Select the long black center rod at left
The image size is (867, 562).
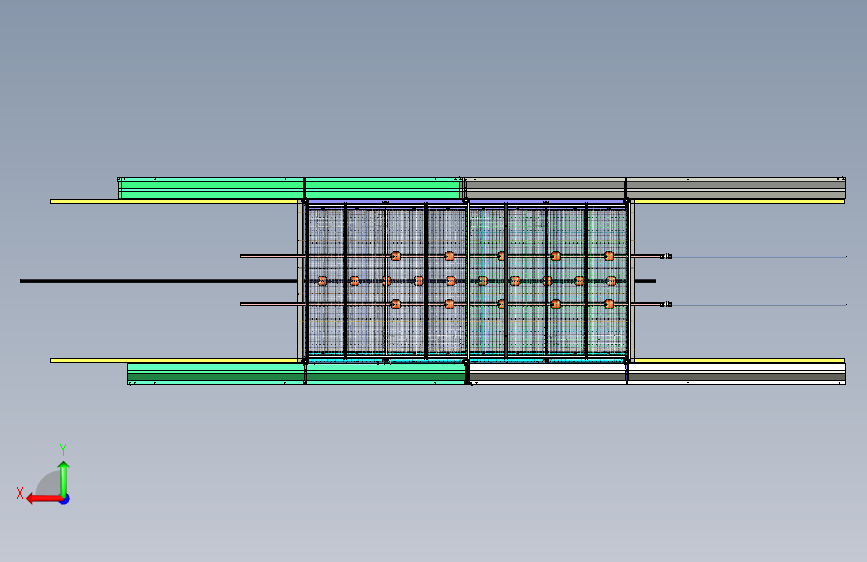pyautogui.click(x=159, y=281)
